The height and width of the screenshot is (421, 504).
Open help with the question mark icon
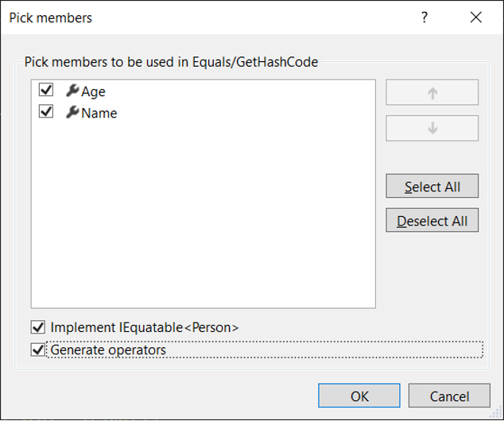(x=425, y=17)
